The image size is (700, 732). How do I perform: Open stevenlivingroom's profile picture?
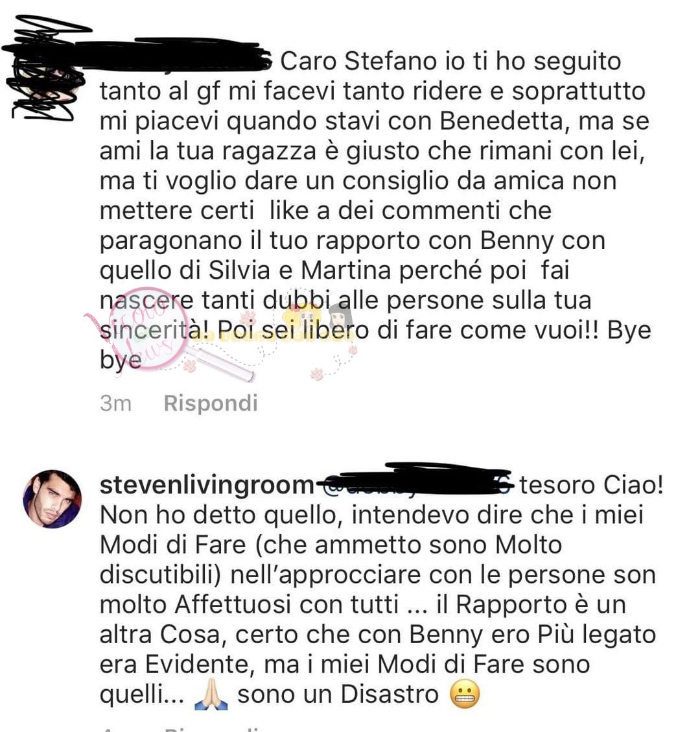point(52,499)
